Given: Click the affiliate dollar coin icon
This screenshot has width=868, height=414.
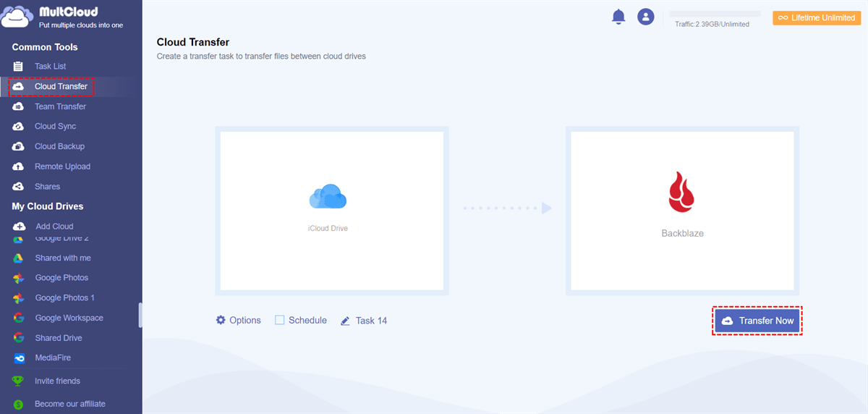Looking at the screenshot, I should coord(18,404).
